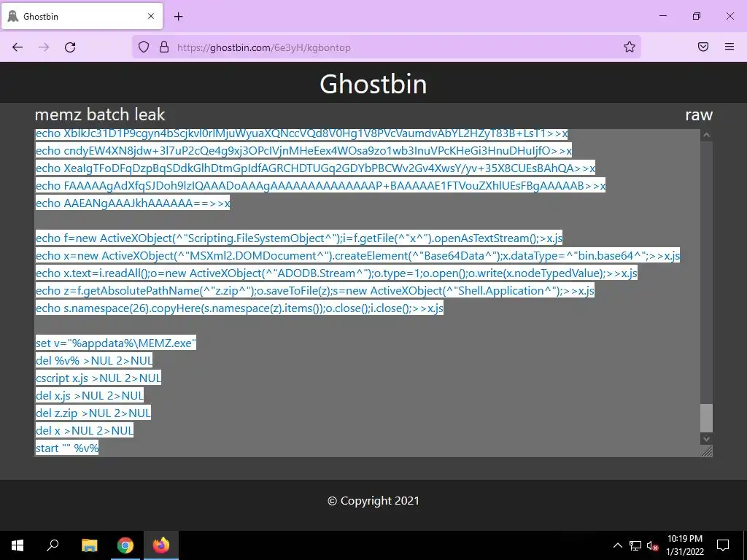The width and height of the screenshot is (747, 560).
Task: Click the muted volume tray icon
Action: point(652,545)
